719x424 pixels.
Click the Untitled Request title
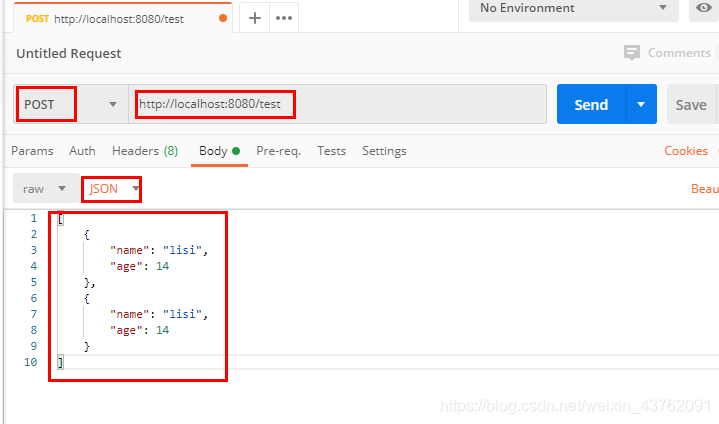(69, 54)
